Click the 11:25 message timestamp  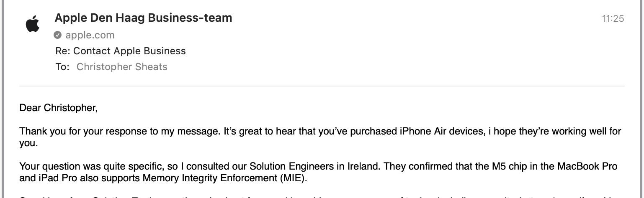click(x=613, y=18)
